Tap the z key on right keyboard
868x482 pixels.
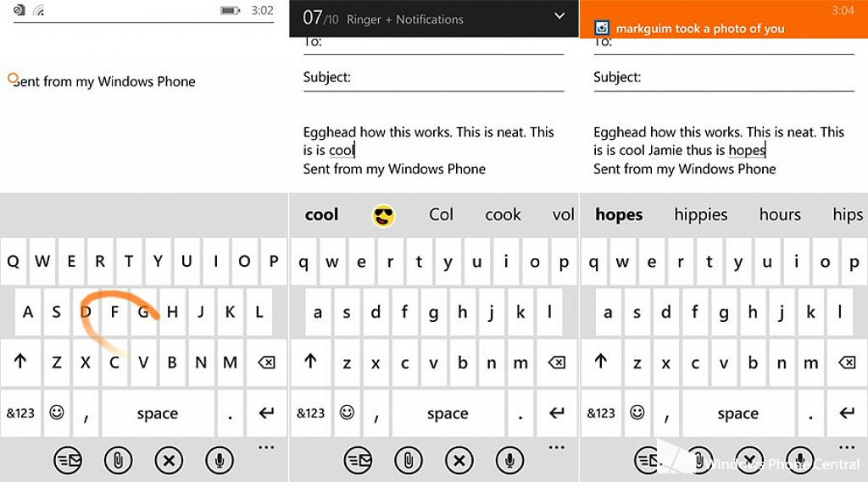(637, 363)
